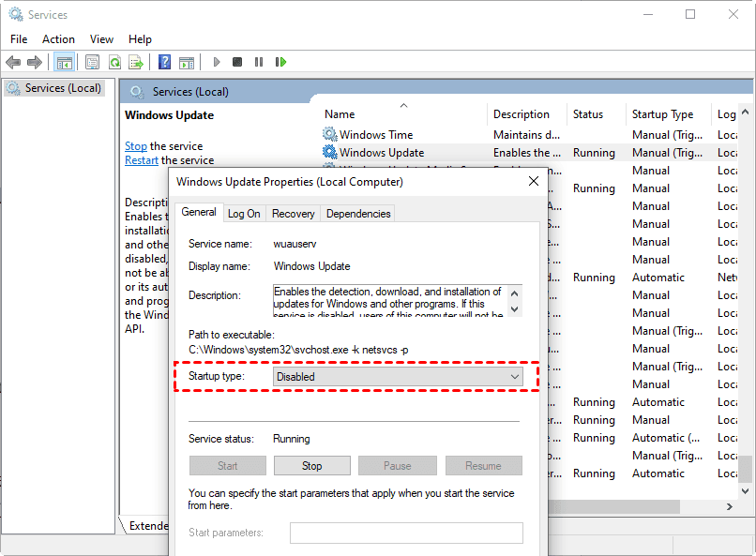Maximize the Services window
The height and width of the screenshot is (556, 756).
point(690,14)
